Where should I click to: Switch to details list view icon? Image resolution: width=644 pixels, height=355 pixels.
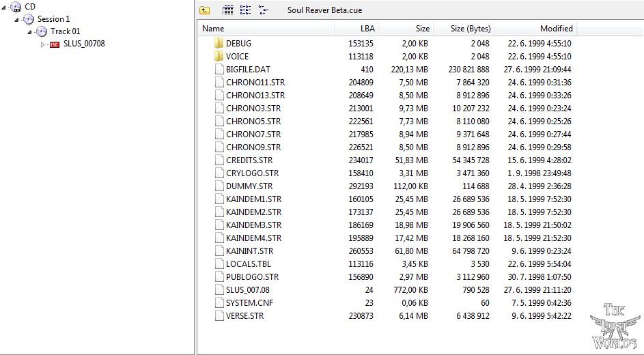coord(227,10)
